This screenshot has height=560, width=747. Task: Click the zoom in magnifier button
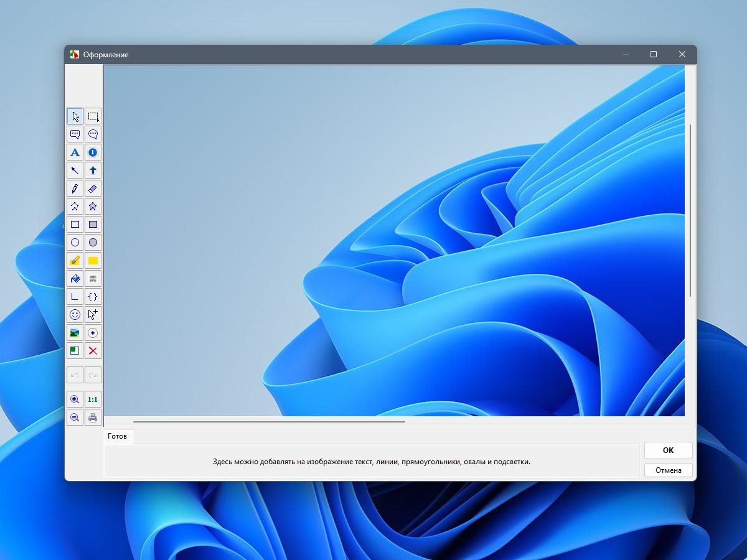coord(75,399)
